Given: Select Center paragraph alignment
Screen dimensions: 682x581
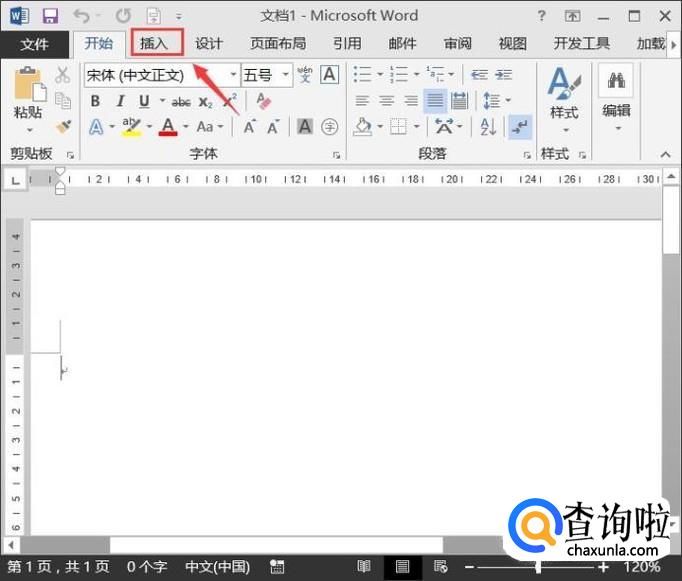Looking at the screenshot, I should tap(386, 101).
